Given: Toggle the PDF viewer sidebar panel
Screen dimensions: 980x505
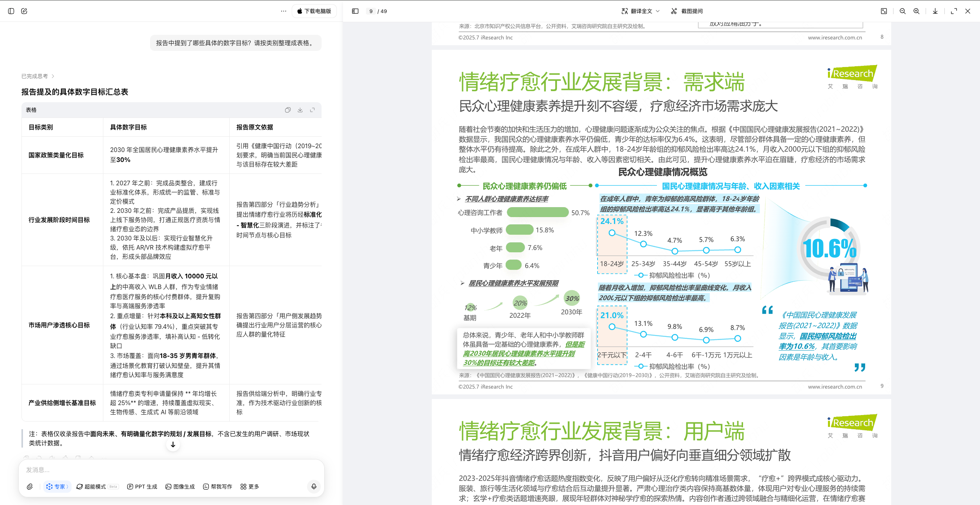Looking at the screenshot, I should coord(354,11).
